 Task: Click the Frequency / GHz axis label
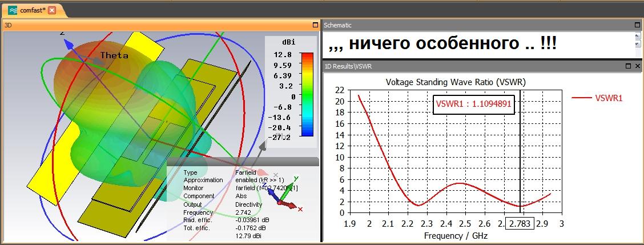tap(456, 236)
